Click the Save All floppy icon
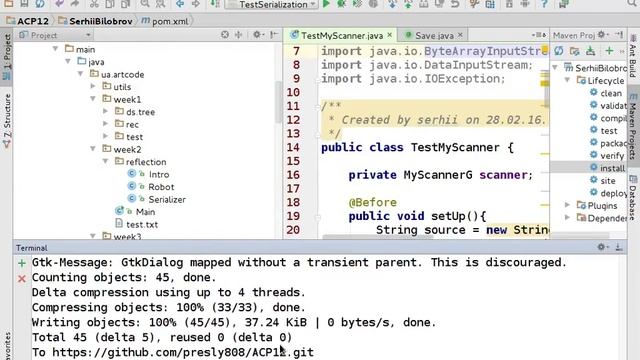This screenshot has width=640, height=360. point(24,4)
